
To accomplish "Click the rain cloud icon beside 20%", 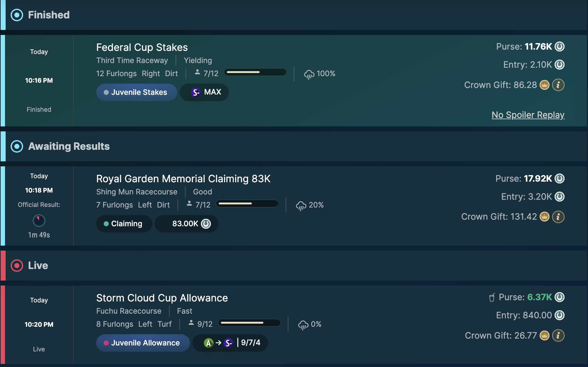I will click(x=301, y=206).
